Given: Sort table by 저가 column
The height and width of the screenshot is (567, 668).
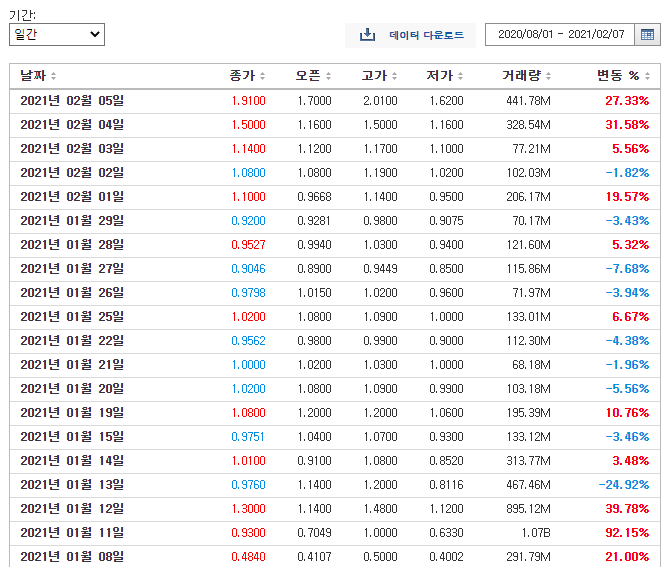Looking at the screenshot, I should [445, 76].
